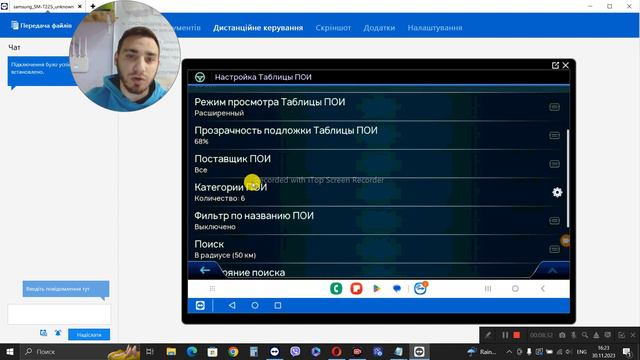Open the Налаштування tab
This screenshot has height=360, width=640.
point(435,28)
